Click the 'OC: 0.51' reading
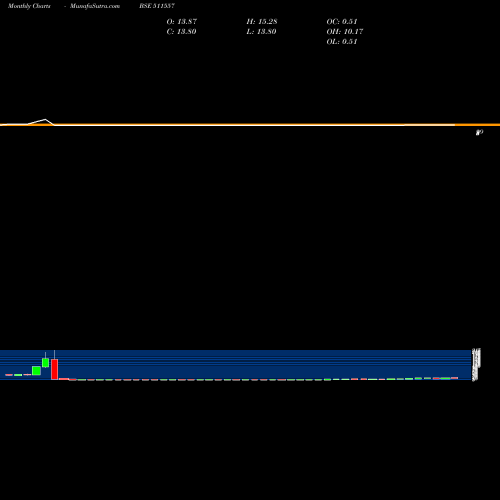 342,21
